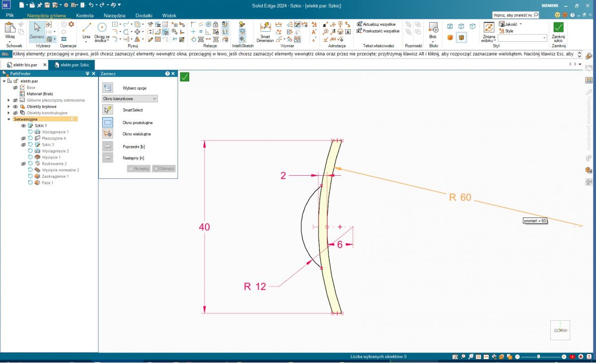This screenshot has height=364, width=596.
Task: Switch to the Widok ribbon tab
Action: click(169, 15)
